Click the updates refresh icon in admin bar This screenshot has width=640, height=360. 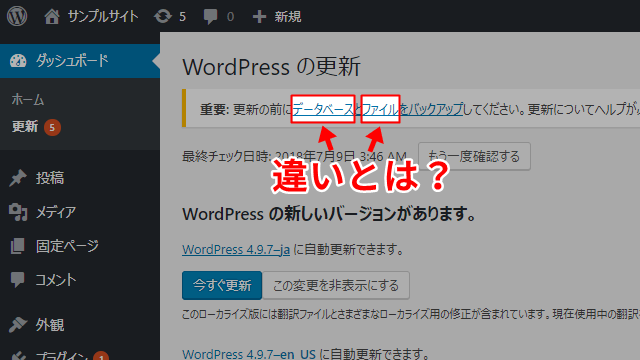[162, 17]
